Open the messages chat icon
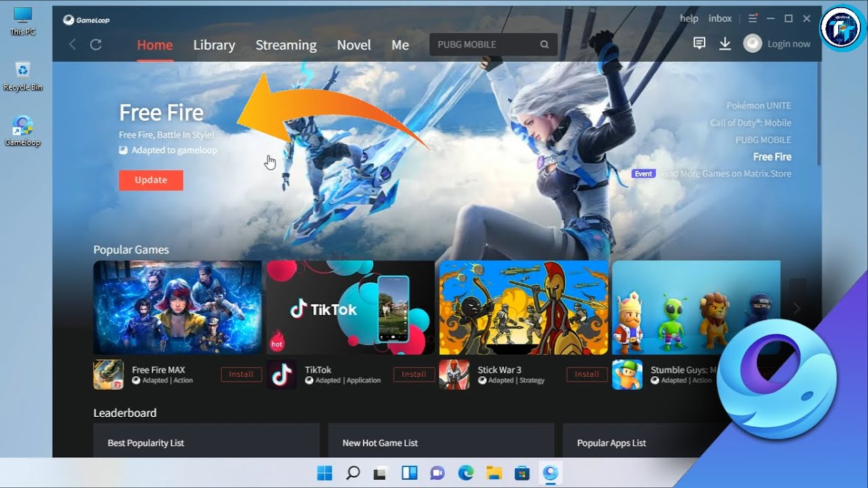The image size is (868, 488). (699, 43)
